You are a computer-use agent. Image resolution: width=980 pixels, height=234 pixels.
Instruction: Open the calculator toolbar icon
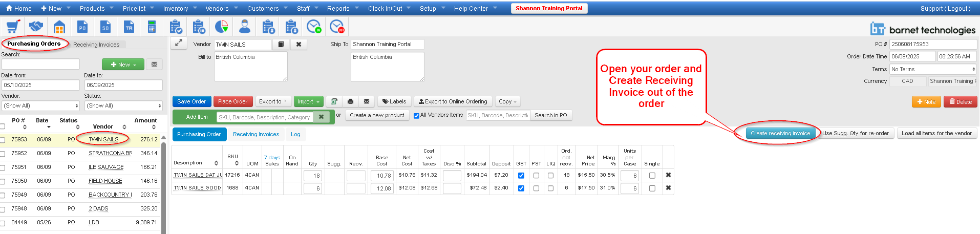(152, 27)
